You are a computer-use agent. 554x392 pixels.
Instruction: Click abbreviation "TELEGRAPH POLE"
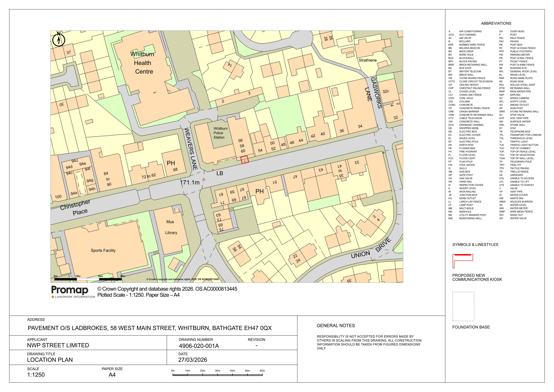point(521,162)
